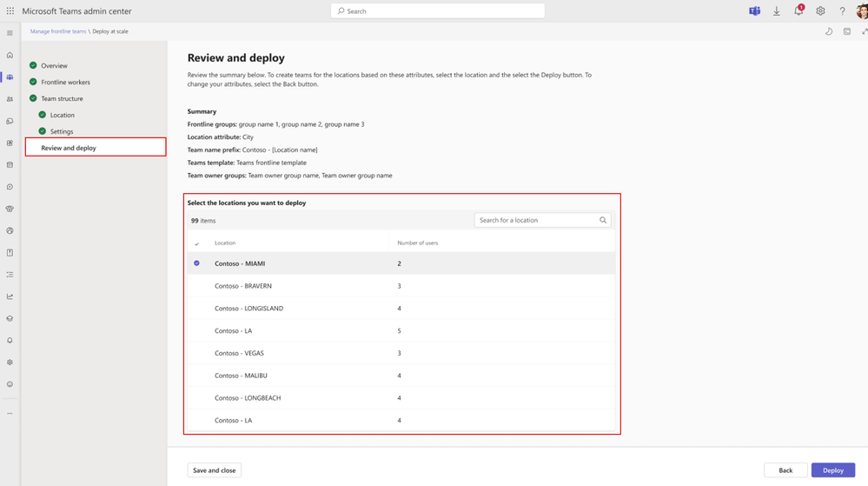Select the Contoso - BRAVERN row
This screenshot has width=868, height=486.
click(x=401, y=286)
